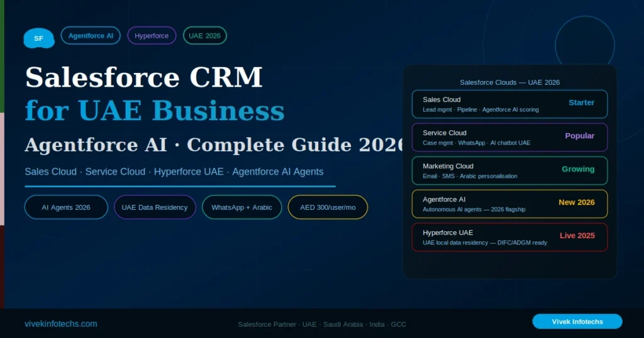644x338 pixels.
Task: Open the Hyperforce UAE card
Action: 509,237
